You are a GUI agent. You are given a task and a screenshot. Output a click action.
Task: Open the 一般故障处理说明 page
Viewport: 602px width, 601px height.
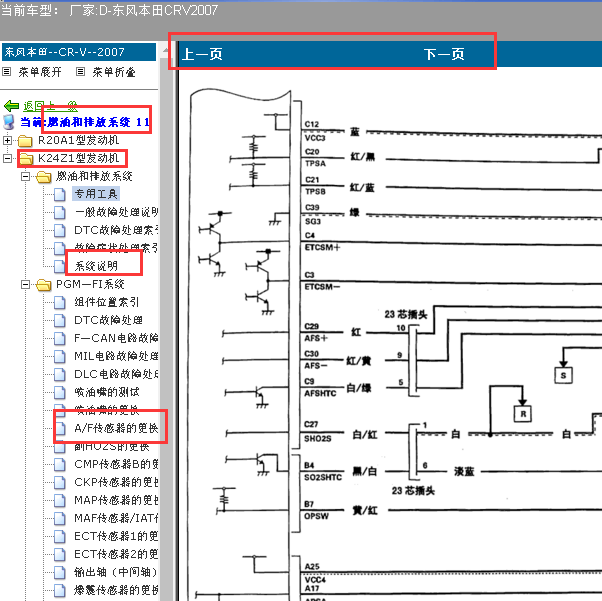(x=116, y=212)
